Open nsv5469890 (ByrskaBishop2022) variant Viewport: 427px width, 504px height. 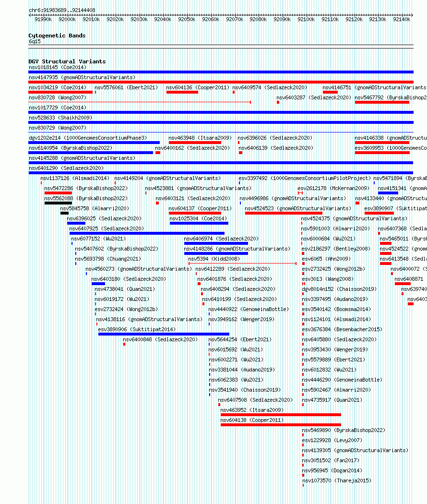point(344,431)
